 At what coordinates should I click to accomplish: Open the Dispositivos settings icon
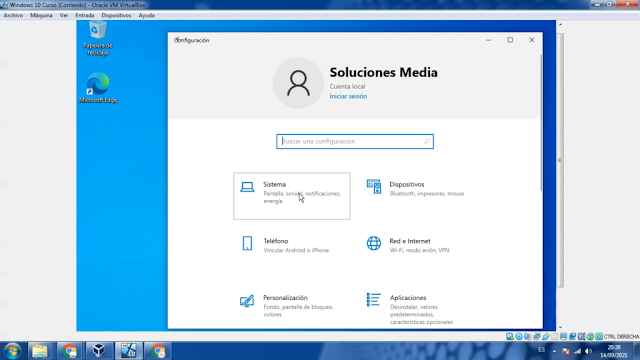tap(373, 187)
